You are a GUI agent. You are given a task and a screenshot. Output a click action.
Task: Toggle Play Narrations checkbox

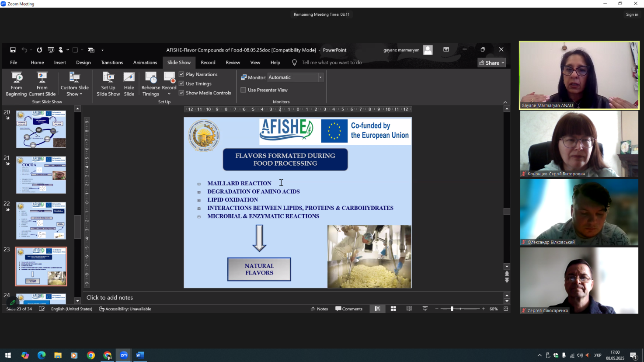(181, 74)
